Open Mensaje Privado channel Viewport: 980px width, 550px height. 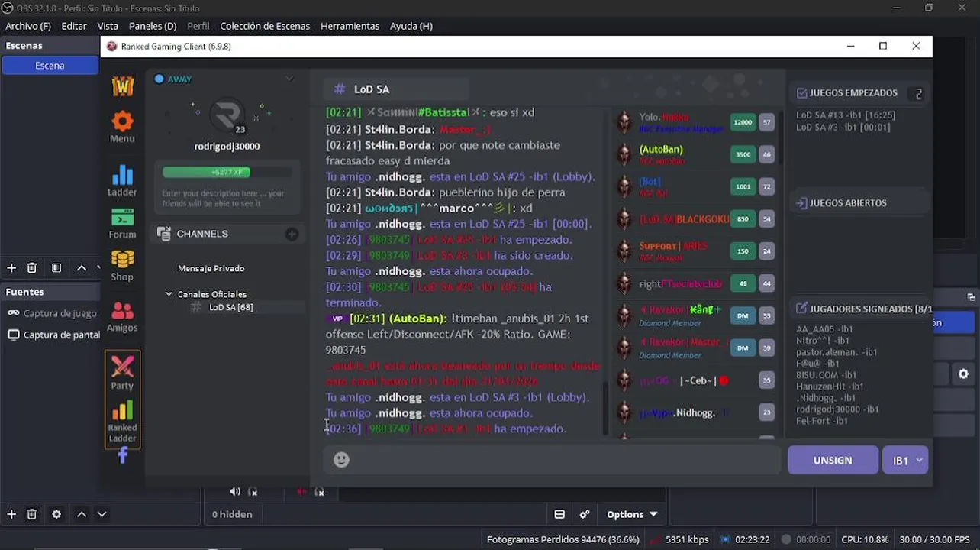[211, 268]
